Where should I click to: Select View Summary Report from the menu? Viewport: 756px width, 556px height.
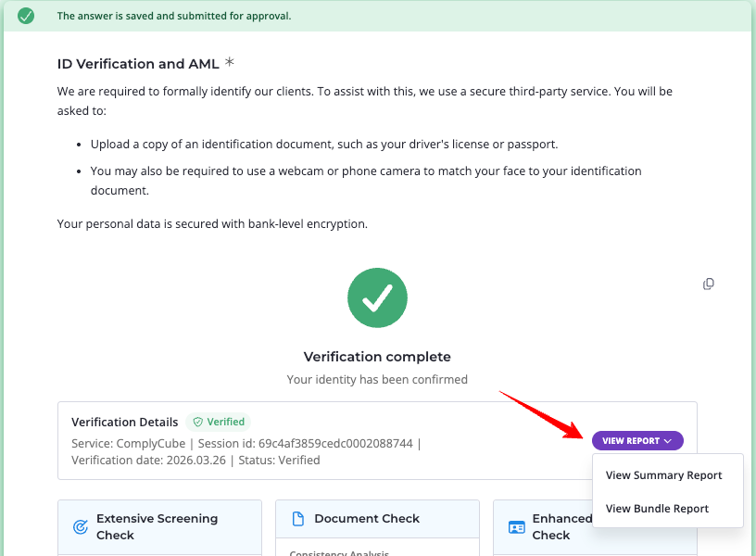pos(663,475)
